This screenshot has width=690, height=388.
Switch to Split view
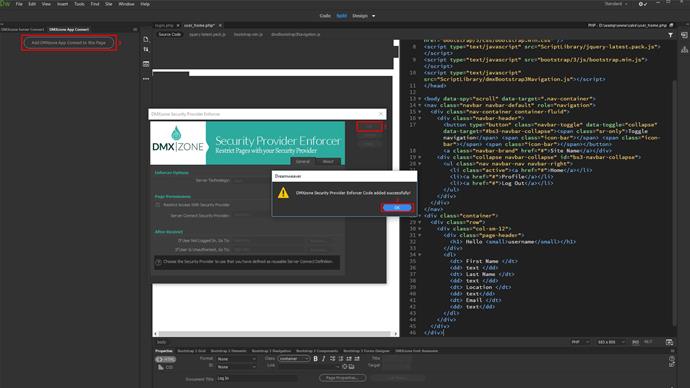pyautogui.click(x=341, y=16)
